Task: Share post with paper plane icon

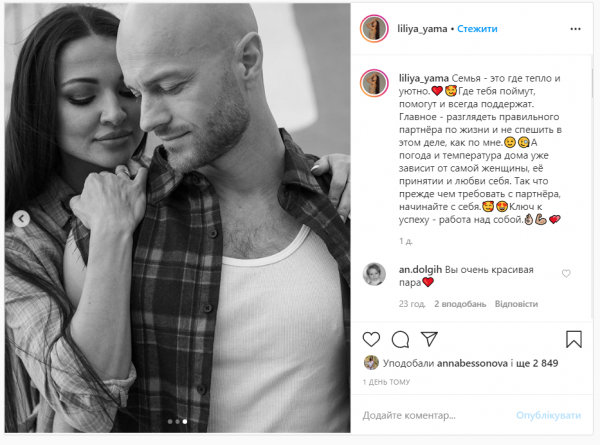Action: pyautogui.click(x=429, y=339)
